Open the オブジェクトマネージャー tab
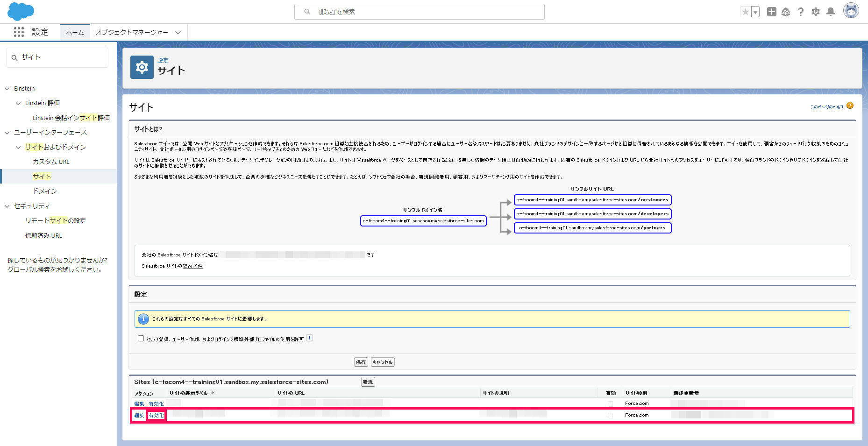This screenshot has width=868, height=446. tap(132, 32)
